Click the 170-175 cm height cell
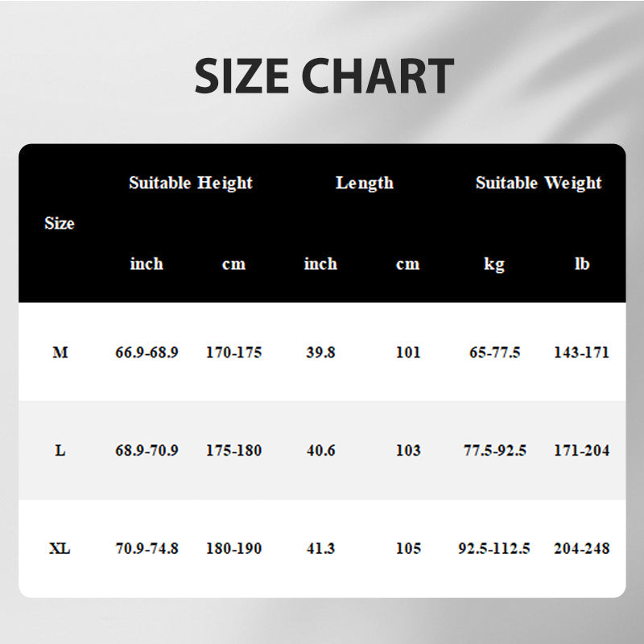The width and height of the screenshot is (644, 644). pyautogui.click(x=233, y=353)
